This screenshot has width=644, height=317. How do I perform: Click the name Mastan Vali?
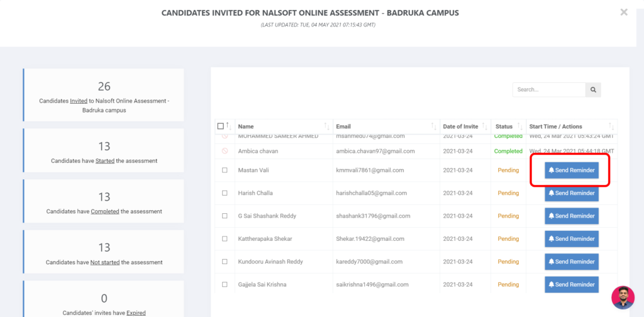(255, 170)
